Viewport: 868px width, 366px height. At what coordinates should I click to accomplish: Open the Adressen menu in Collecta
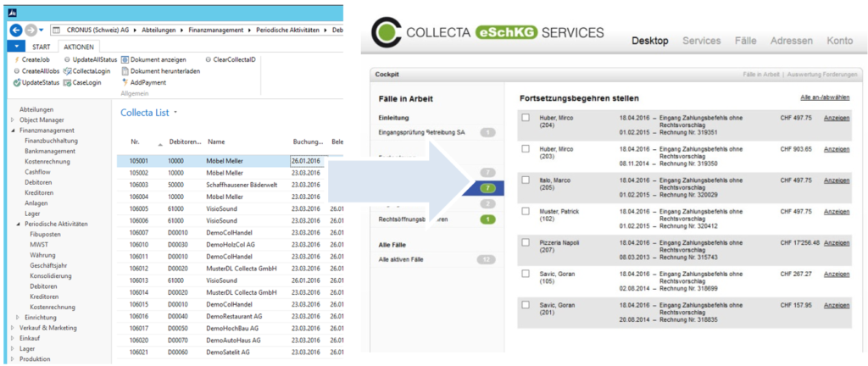pyautogui.click(x=792, y=41)
